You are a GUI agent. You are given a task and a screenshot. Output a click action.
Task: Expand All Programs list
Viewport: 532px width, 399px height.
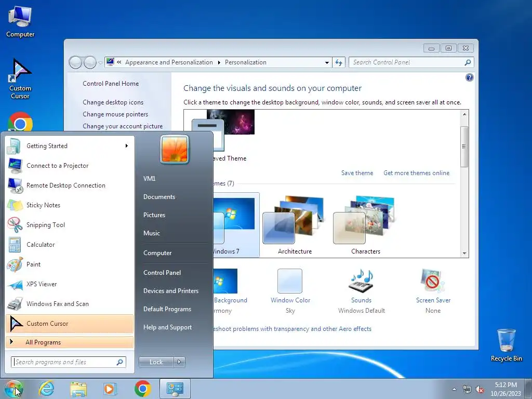click(x=70, y=342)
